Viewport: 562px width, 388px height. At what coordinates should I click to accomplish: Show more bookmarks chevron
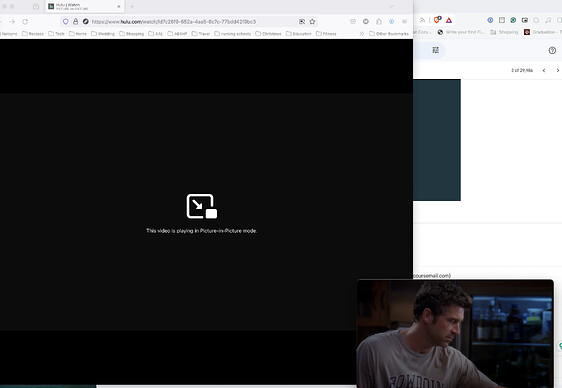pyautogui.click(x=362, y=34)
